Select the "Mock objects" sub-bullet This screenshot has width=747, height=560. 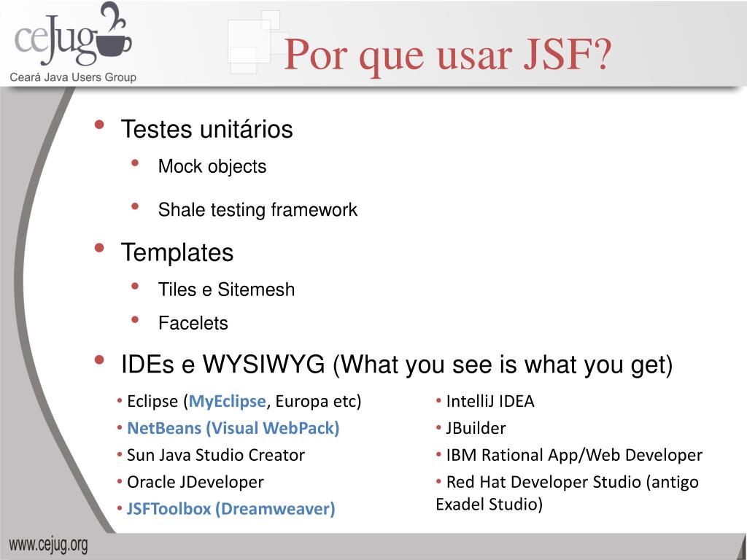pos(212,166)
